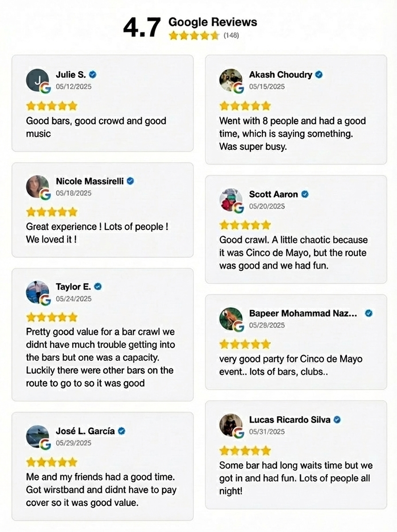
Task: Click the 4.7 overall rating number
Action: [x=141, y=28]
